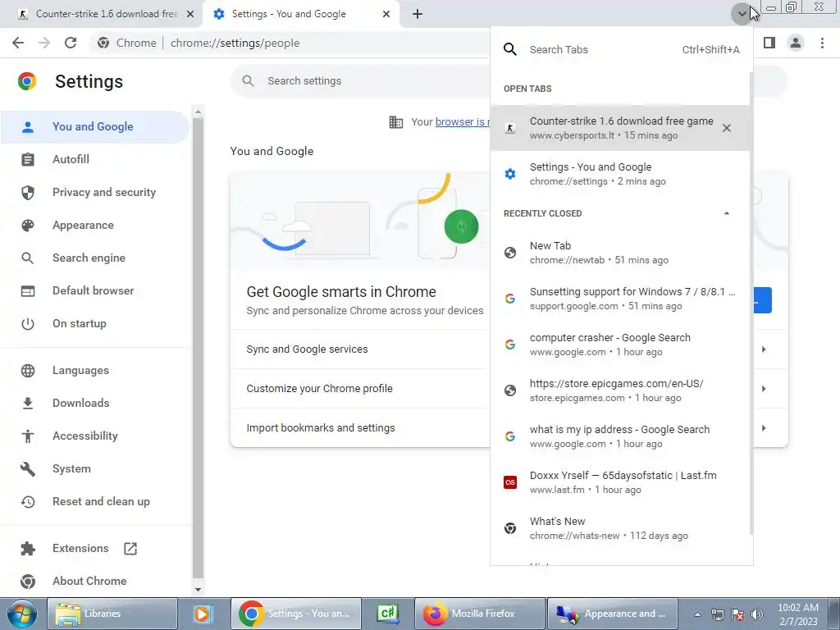Image resolution: width=840 pixels, height=630 pixels.
Task: Reopen 'computer crasher - Google Search' entry
Action: [x=620, y=345]
